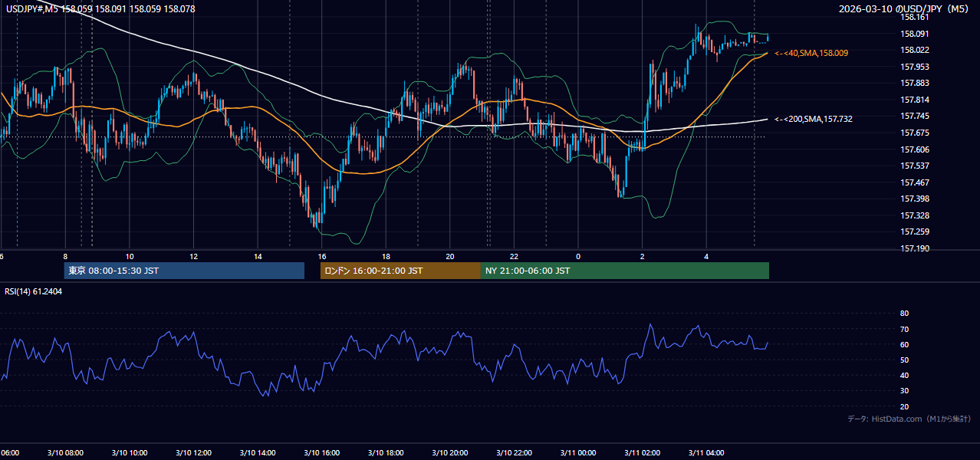The width and height of the screenshot is (980, 460).
Task: Click the RSI scale value 70
Action: pyautogui.click(x=904, y=329)
